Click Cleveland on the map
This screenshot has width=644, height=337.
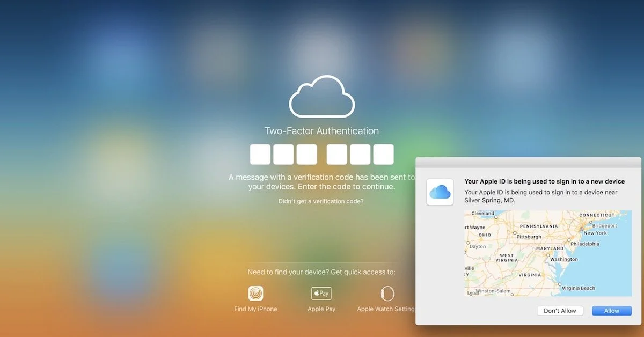(482, 213)
